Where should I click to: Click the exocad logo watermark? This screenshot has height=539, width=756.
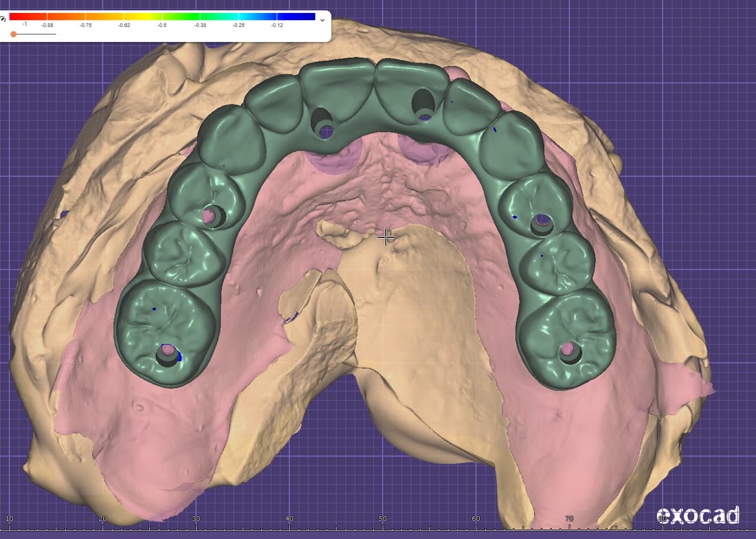[x=698, y=516]
